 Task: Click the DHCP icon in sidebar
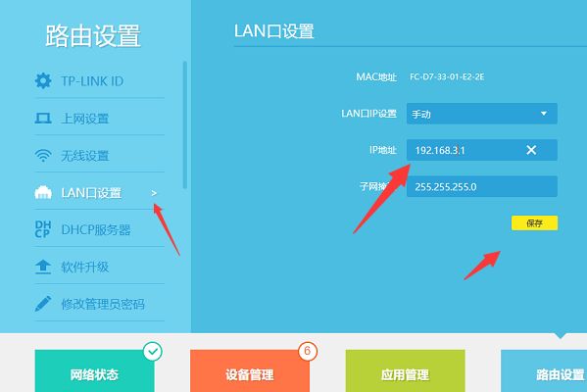click(x=43, y=229)
